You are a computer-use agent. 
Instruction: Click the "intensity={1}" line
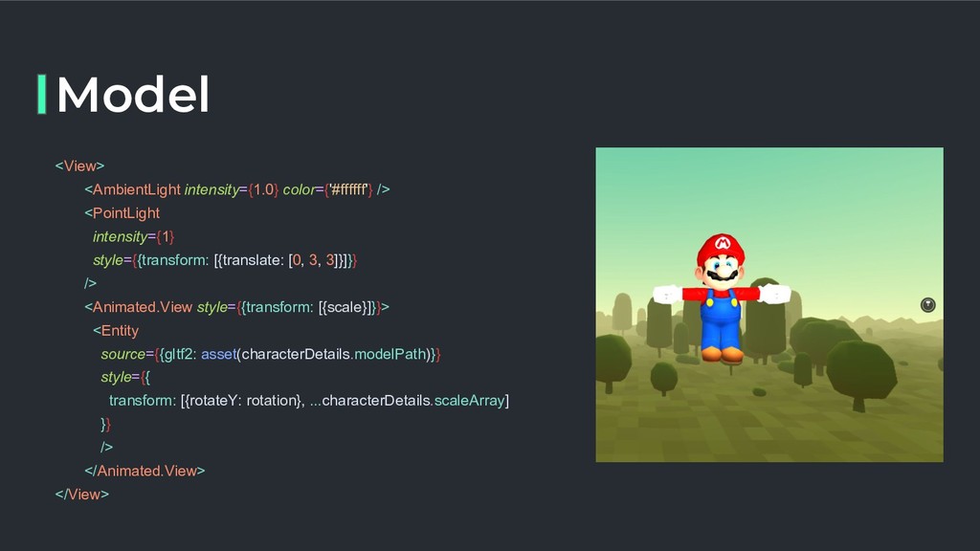point(133,237)
